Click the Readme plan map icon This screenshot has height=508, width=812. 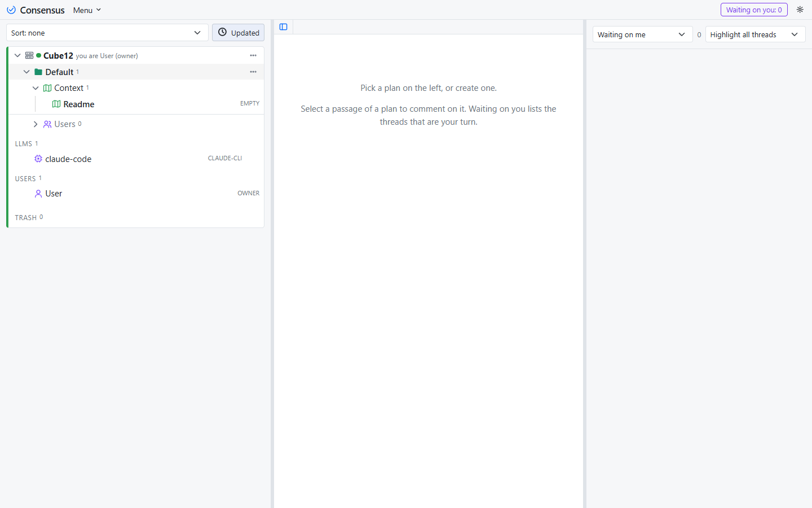tap(56, 104)
